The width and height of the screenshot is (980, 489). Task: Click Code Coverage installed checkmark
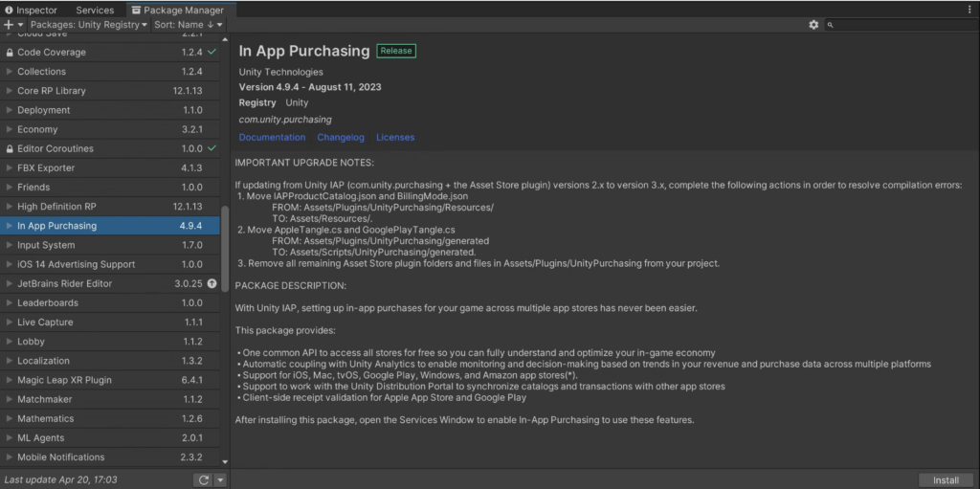(x=212, y=52)
